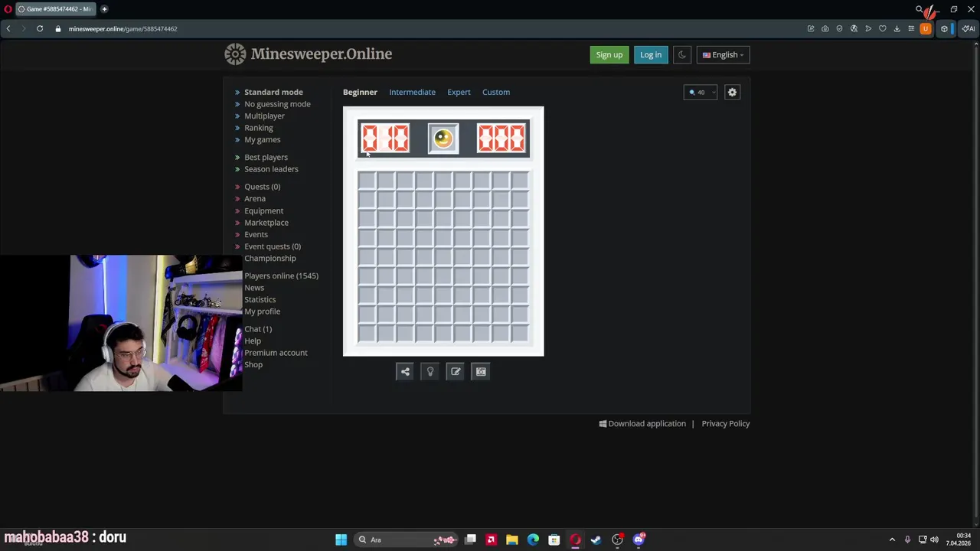The height and width of the screenshot is (551, 980).
Task: Switch to Expert difficulty
Action: (459, 92)
